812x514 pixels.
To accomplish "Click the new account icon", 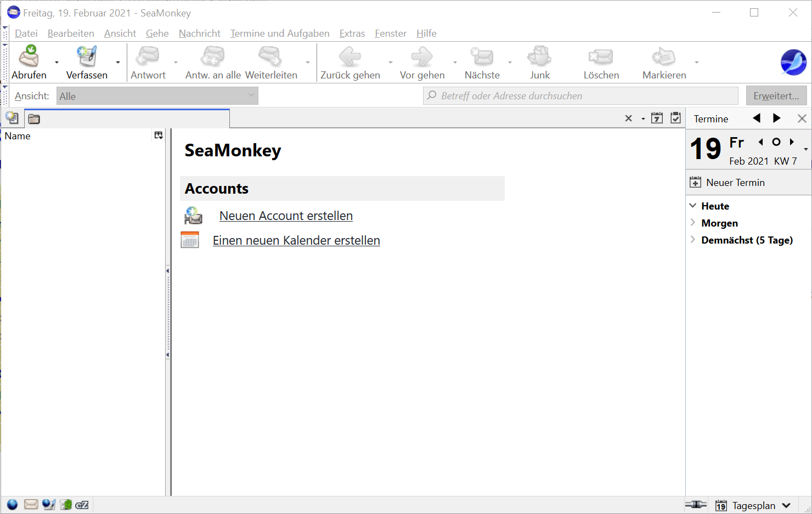I will tap(193, 216).
